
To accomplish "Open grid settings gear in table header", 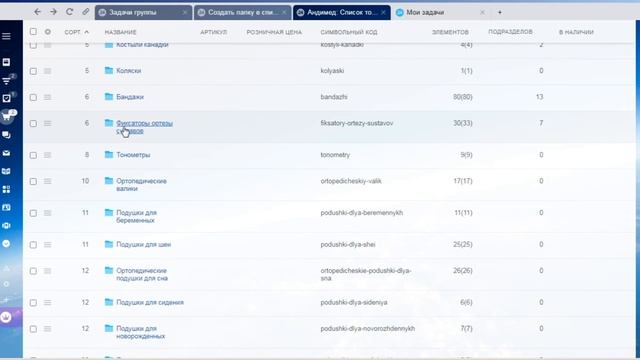I will tap(48, 32).
